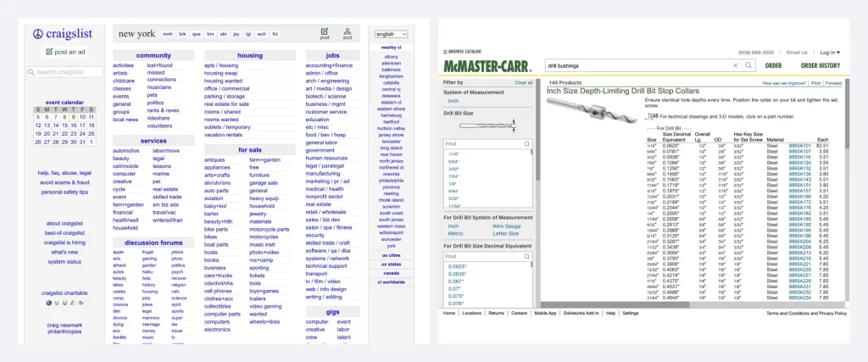Screen dimensions: 868x362
Task: Select the Inch system of measurement filter
Action: pyautogui.click(x=453, y=101)
